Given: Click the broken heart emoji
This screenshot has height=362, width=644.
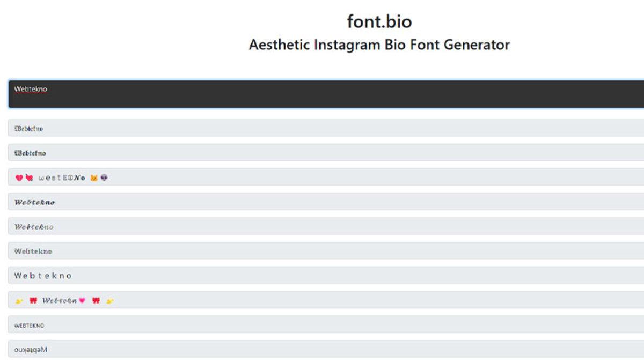Looking at the screenshot, I should [19, 178].
